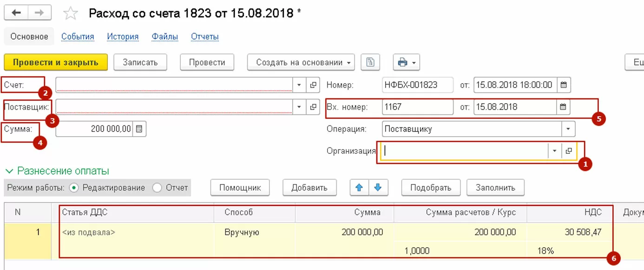Click into the Вх. номер field
This screenshot has width=644, height=270.
point(417,107)
